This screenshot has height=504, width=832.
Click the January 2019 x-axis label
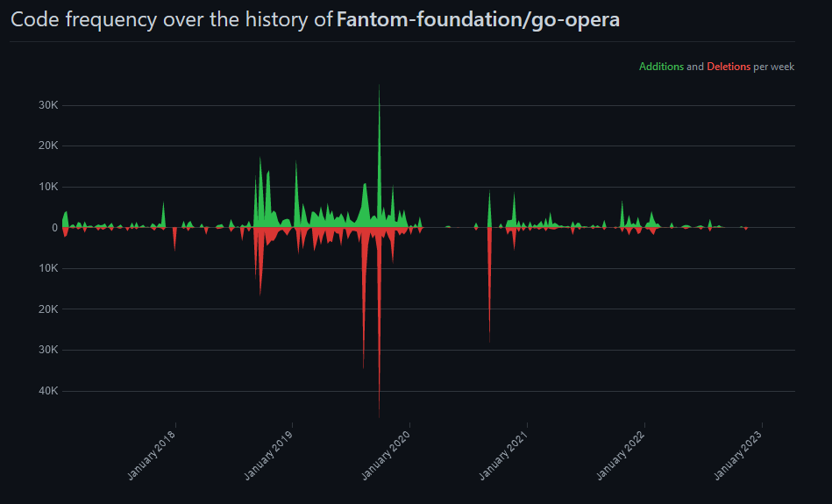[268, 456]
